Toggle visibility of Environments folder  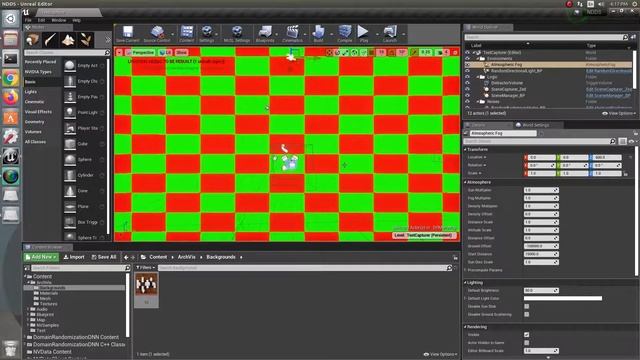(x=467, y=58)
